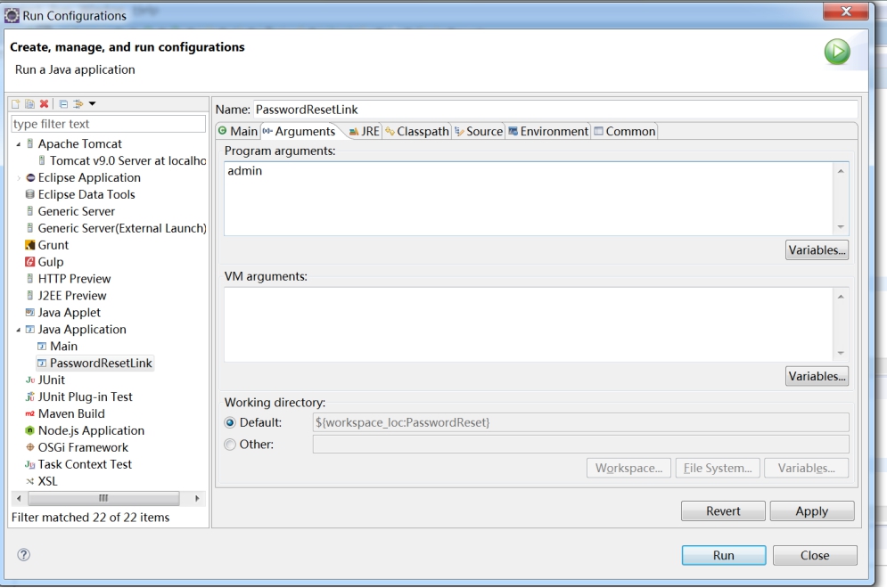Click Variables button under VM arguments

(x=817, y=376)
